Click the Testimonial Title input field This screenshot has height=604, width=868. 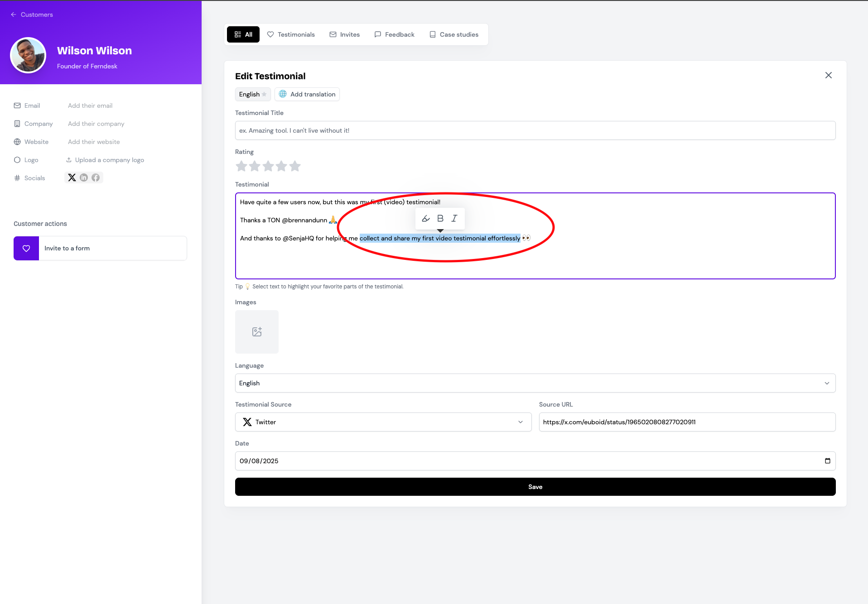pos(535,130)
